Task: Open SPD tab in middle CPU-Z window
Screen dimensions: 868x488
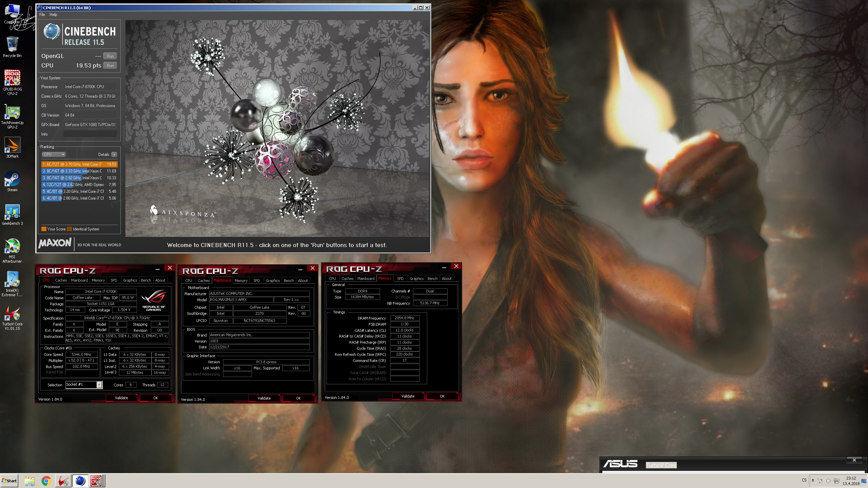Action: (x=257, y=281)
